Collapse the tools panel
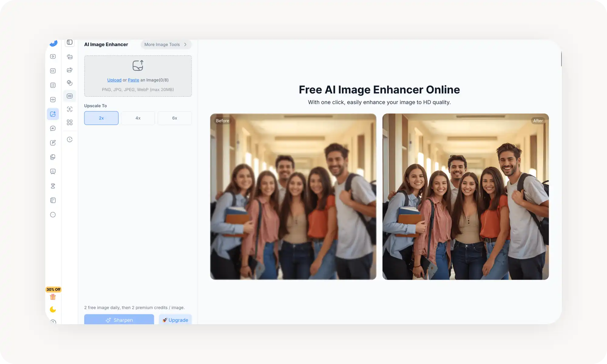Screen dimensions: 607x364 click(x=70, y=42)
